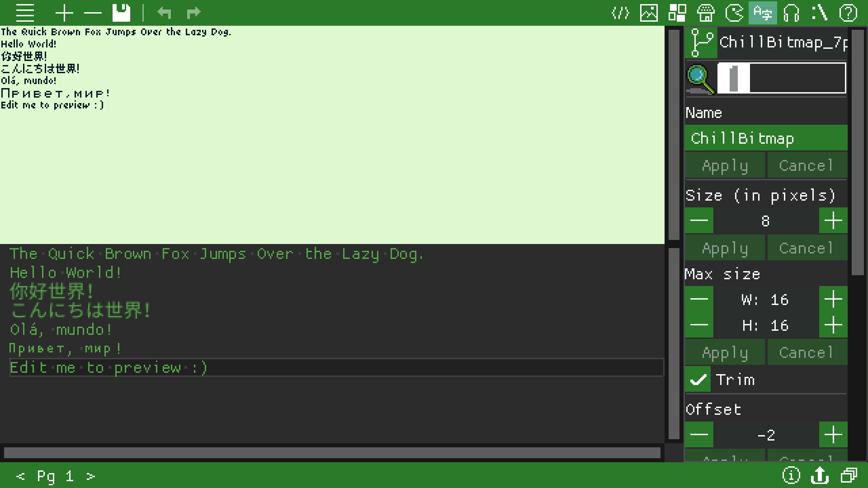This screenshot has width=868, height=488.
Task: Undo the last change
Action: (165, 13)
